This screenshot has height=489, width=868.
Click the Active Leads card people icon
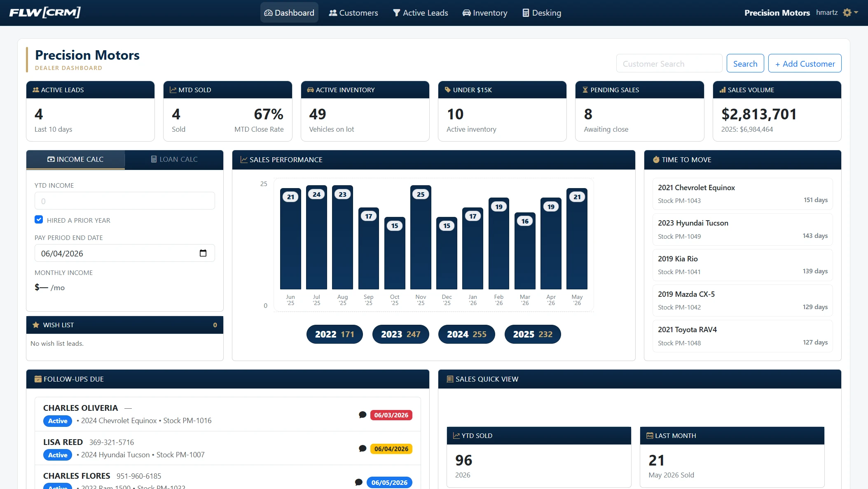(36, 90)
